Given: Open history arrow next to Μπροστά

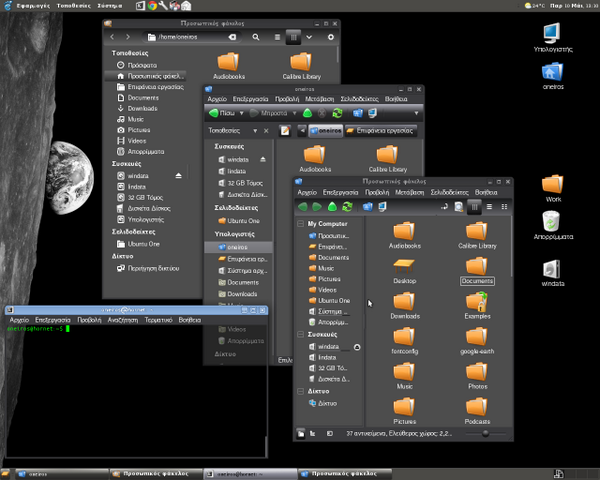Looking at the screenshot, I should click(x=294, y=113).
